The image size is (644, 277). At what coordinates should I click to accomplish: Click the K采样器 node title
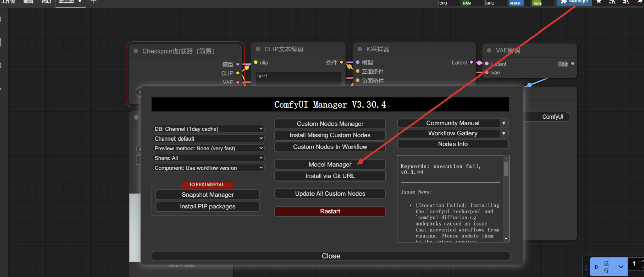point(378,49)
